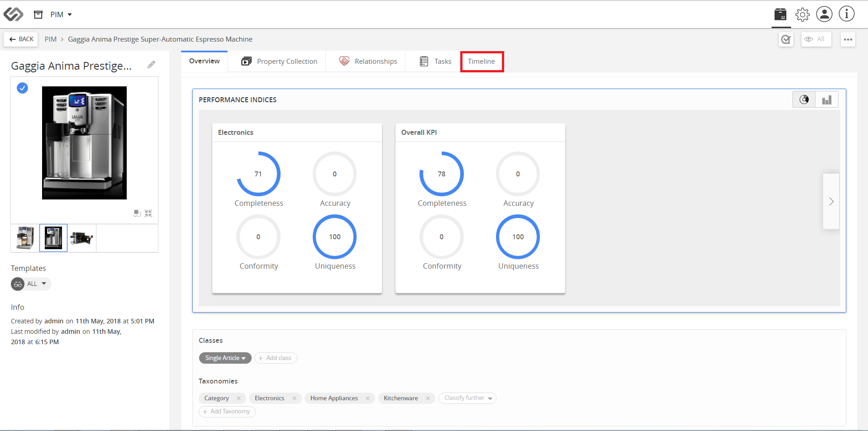Open the product basket icon in header
This screenshot has height=431, width=868.
click(x=780, y=14)
